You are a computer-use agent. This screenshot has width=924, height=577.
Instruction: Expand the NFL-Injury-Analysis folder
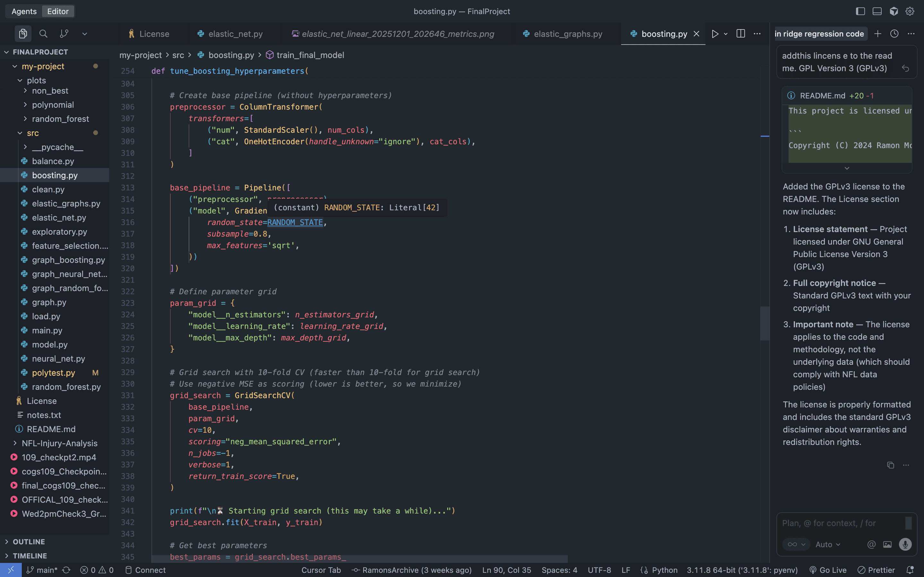coord(59,443)
